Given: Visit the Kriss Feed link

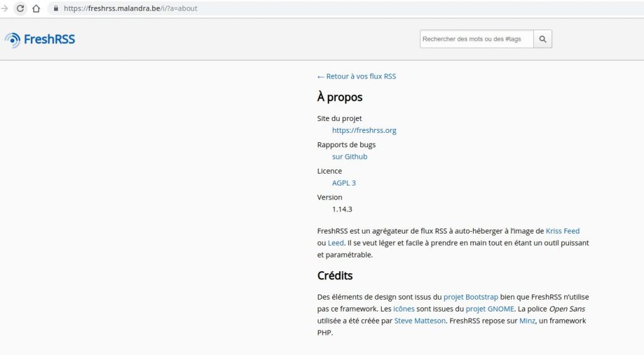Looking at the screenshot, I should (x=562, y=231).
